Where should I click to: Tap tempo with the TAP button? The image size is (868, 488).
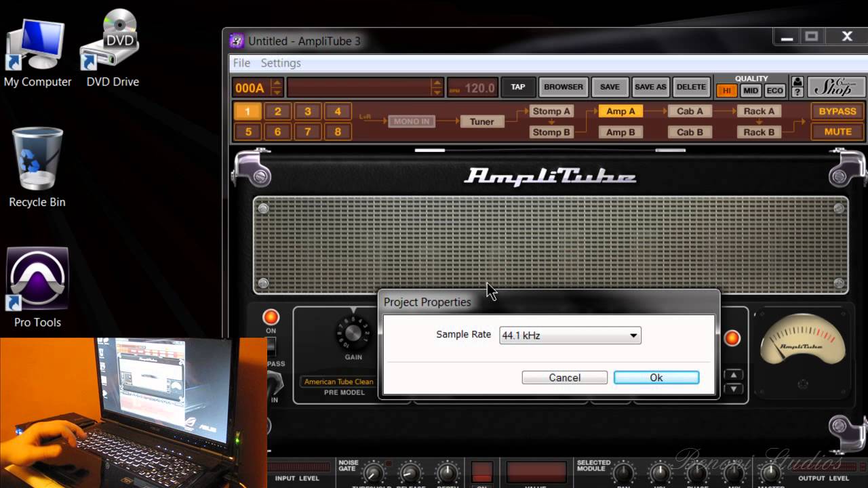click(x=518, y=87)
